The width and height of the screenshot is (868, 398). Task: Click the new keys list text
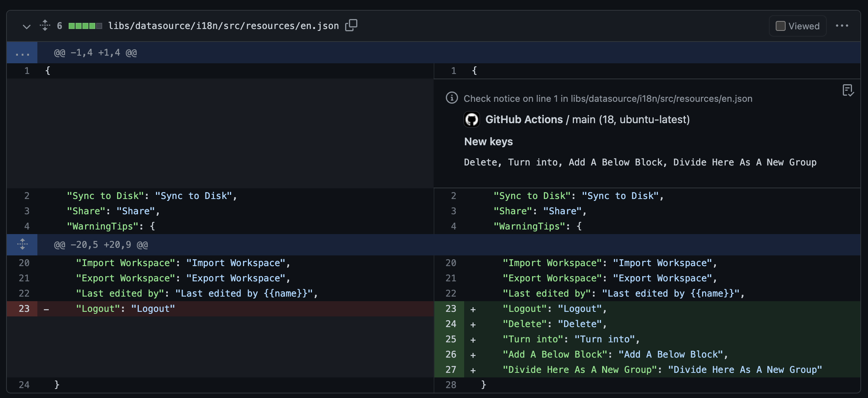[x=640, y=162]
